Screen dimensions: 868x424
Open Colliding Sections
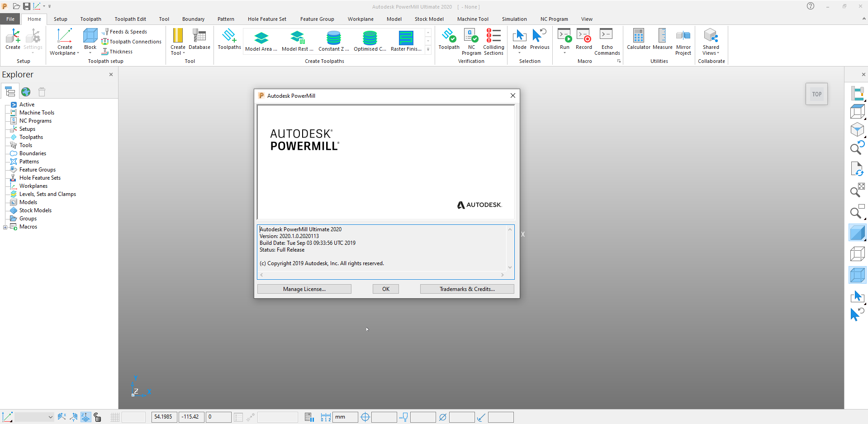(x=493, y=42)
